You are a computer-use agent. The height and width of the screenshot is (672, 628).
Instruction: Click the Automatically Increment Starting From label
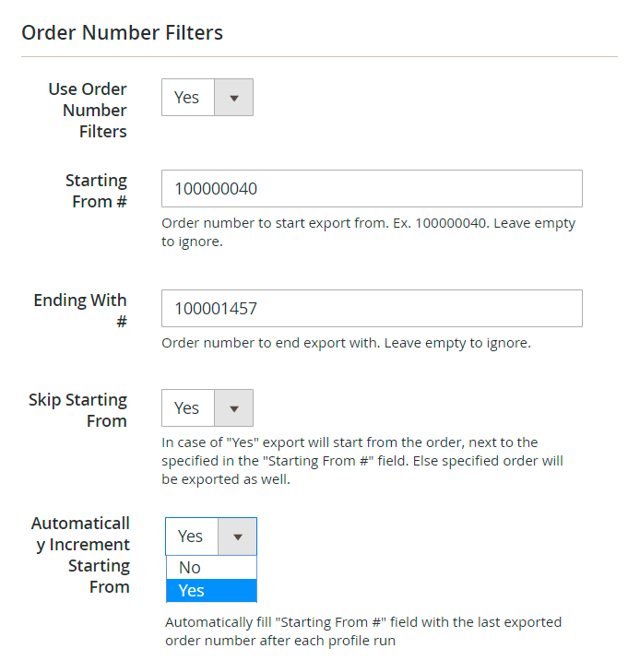coord(81,555)
